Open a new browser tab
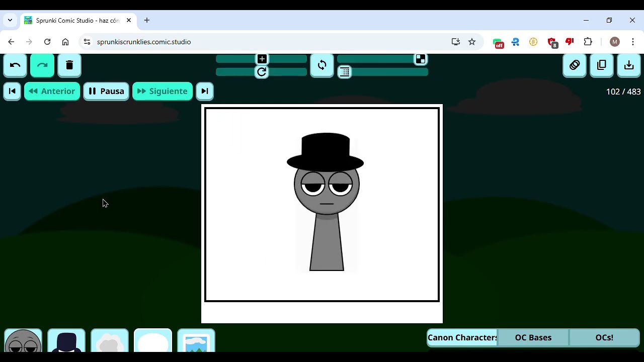644x362 pixels. pos(147,20)
